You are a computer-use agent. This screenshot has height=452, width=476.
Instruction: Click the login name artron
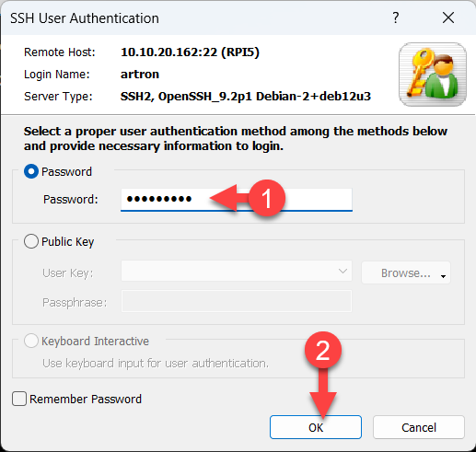click(x=140, y=75)
